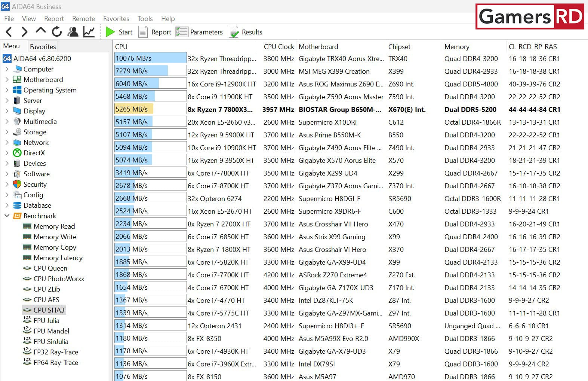The height and width of the screenshot is (381, 588).
Task: Collapse the Benchmark tree node
Action: (7, 216)
